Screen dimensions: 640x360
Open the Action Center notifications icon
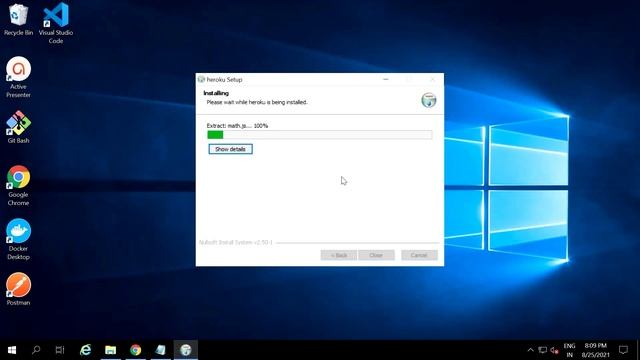(x=623, y=350)
